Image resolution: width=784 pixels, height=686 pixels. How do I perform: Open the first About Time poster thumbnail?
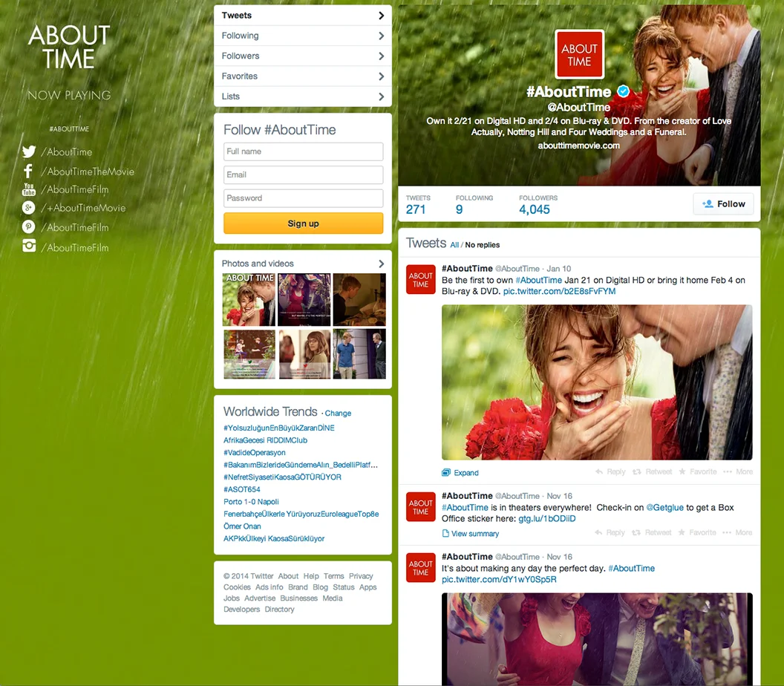click(x=249, y=299)
